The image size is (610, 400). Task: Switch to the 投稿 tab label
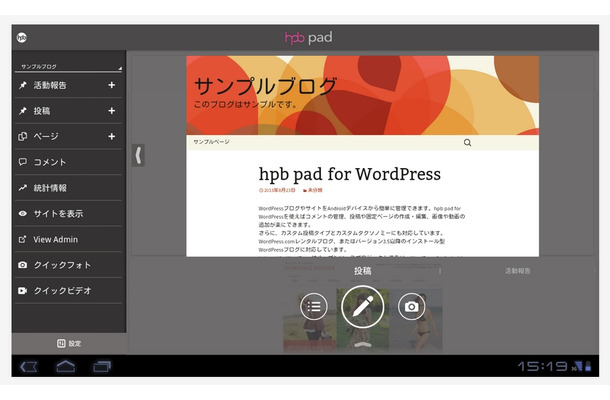tap(363, 271)
